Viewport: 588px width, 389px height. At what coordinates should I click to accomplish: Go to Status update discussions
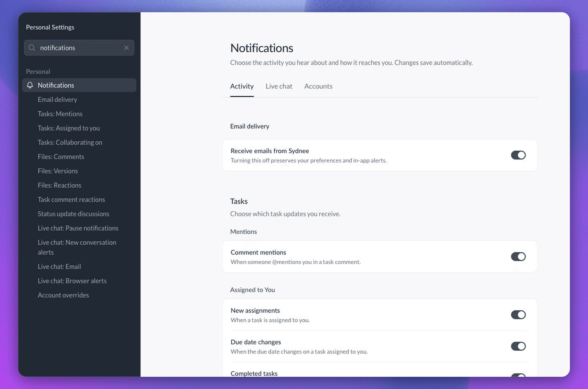point(73,214)
